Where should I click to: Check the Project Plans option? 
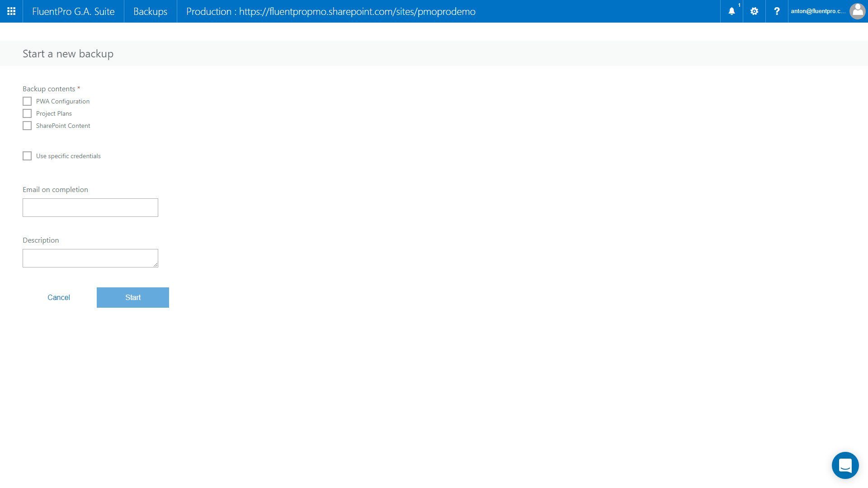pyautogui.click(x=27, y=113)
